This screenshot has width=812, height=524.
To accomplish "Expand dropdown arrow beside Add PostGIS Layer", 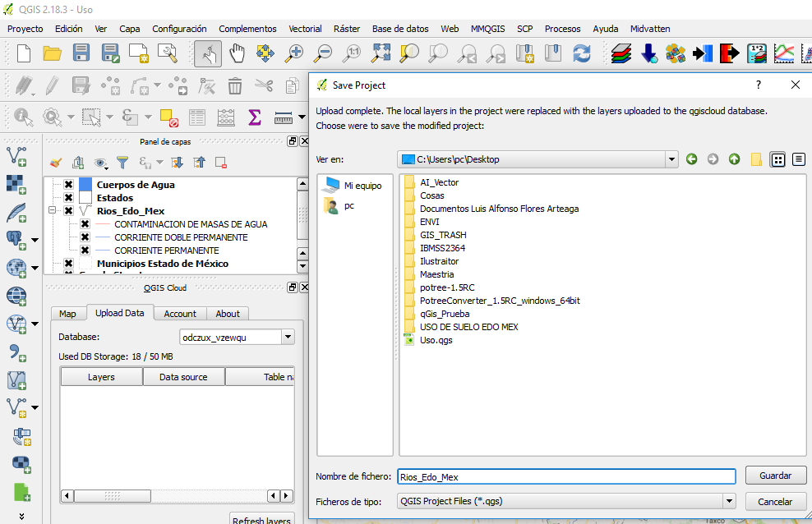I will click(x=35, y=240).
